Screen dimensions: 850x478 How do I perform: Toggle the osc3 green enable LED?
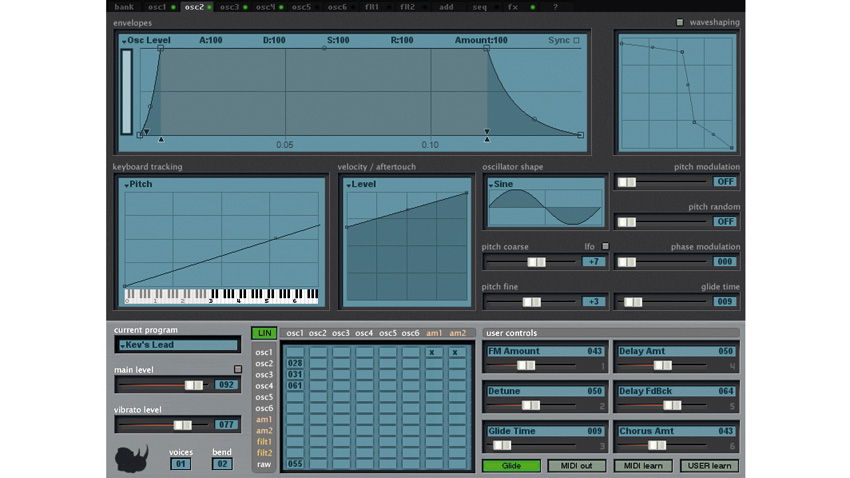pyautogui.click(x=245, y=7)
